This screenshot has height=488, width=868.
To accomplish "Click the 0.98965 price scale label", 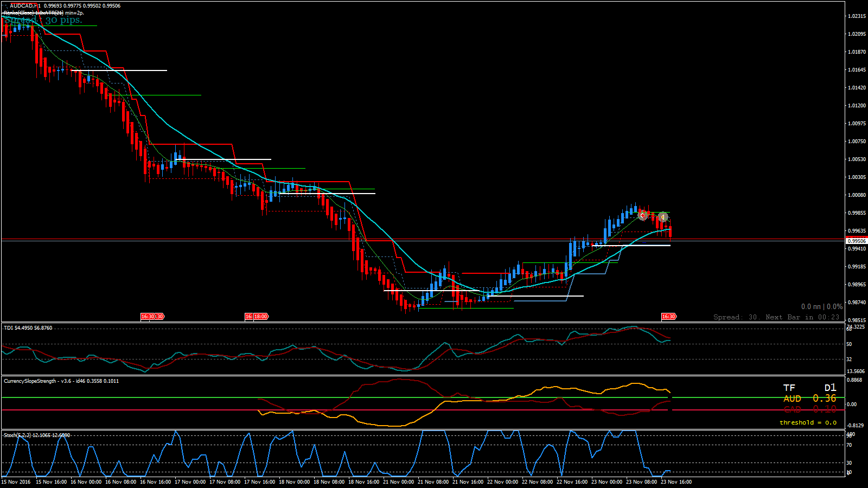I will 857,285.
